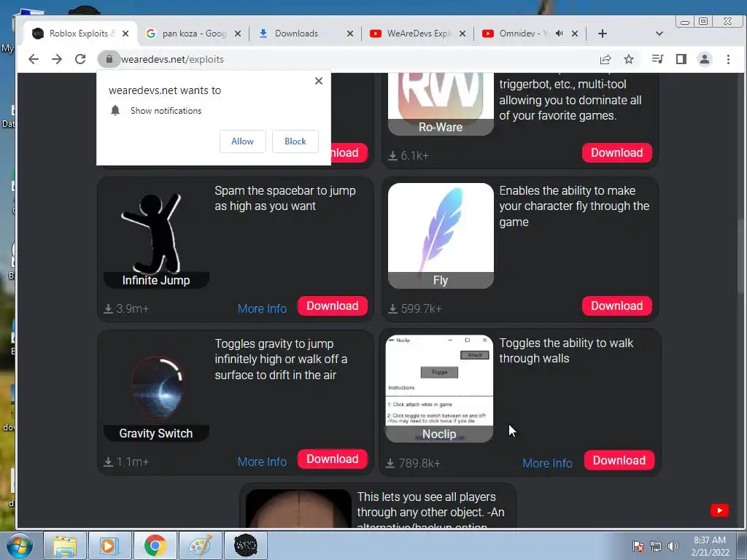Open Chrome taskbar icon
The height and width of the screenshot is (560, 747).
[155, 545]
